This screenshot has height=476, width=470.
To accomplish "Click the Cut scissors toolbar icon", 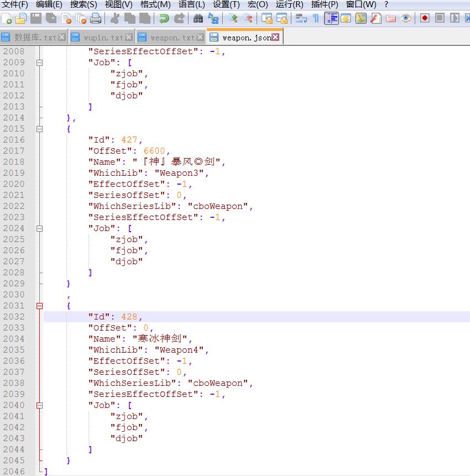I will (x=115, y=18).
